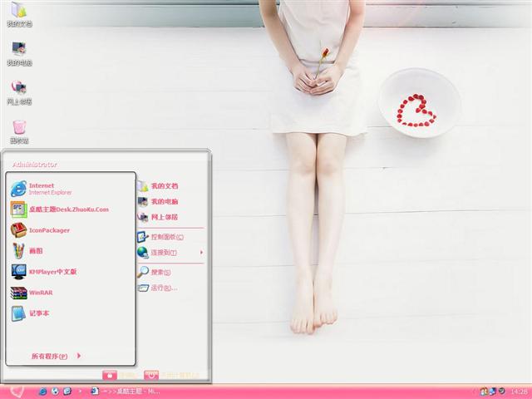
Task: Open the 我的电脑 desktop icon
Action: [19, 53]
